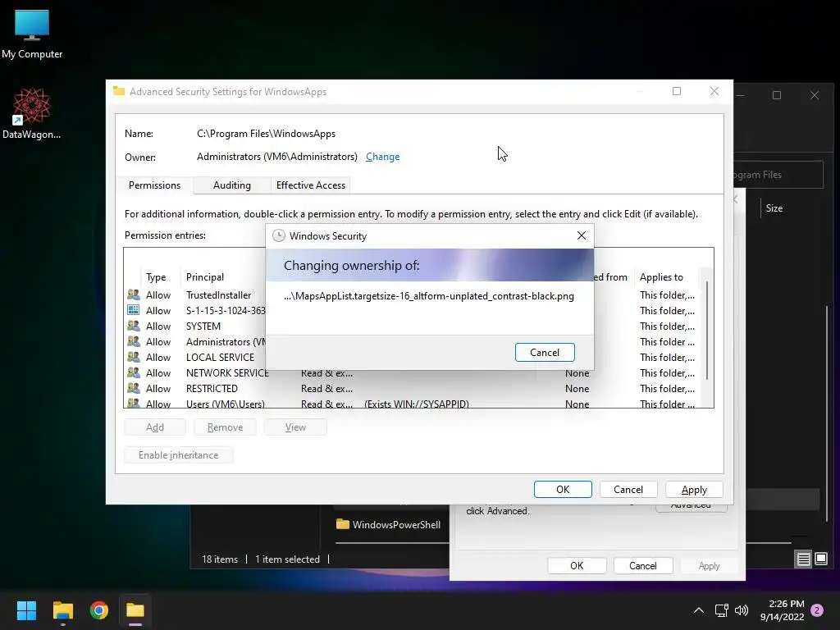
Task: Click the folder icon in Advanced Security title bar
Action: click(119, 91)
